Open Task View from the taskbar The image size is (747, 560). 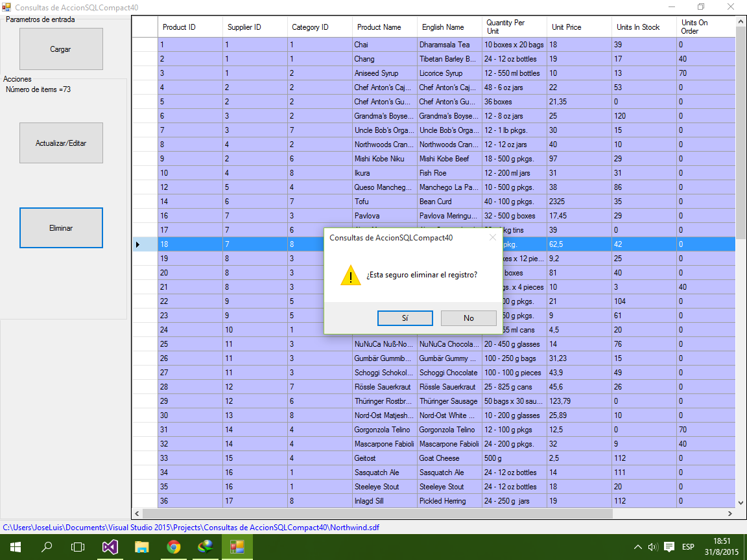(77, 546)
